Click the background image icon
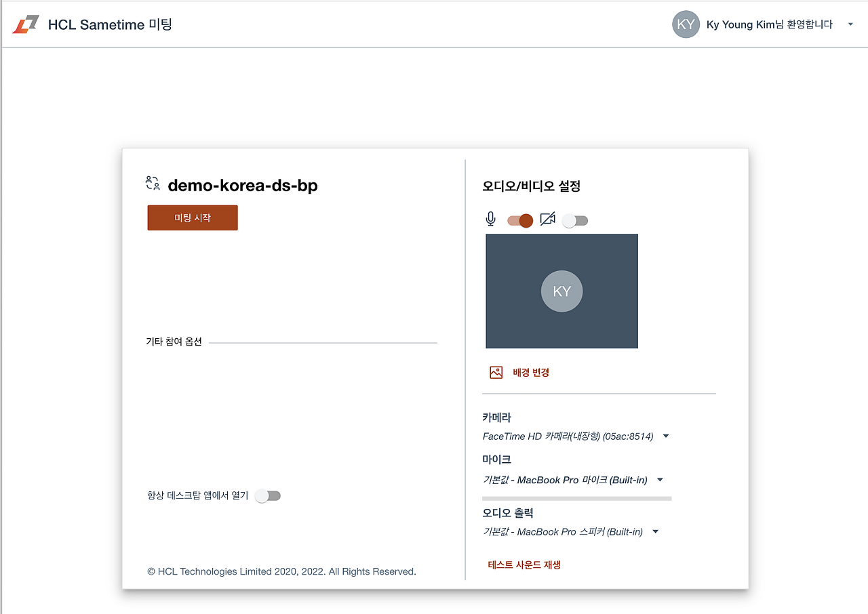The image size is (868, 614). [x=496, y=372]
